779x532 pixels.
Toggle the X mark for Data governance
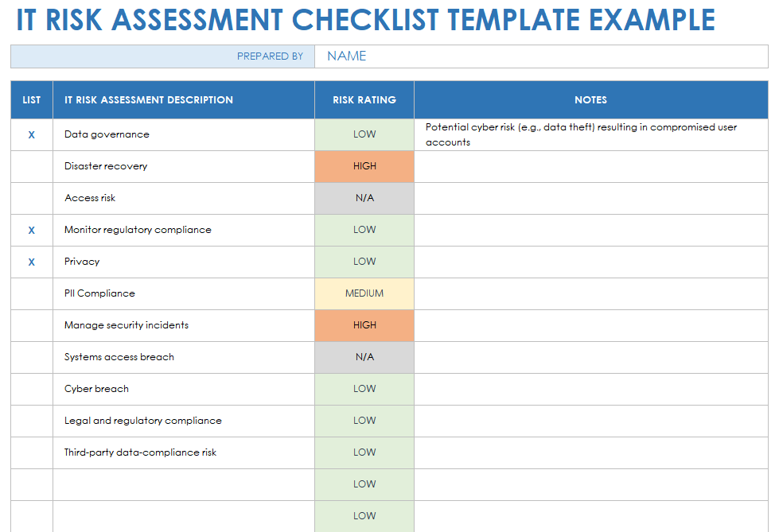[x=32, y=135]
